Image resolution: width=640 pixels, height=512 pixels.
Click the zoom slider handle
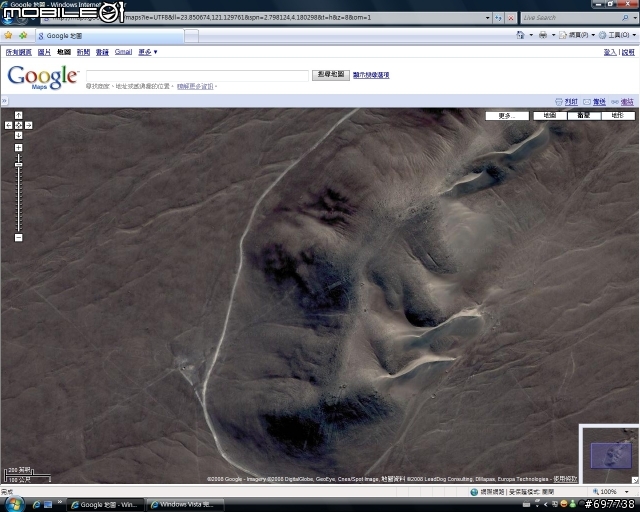coord(18,165)
